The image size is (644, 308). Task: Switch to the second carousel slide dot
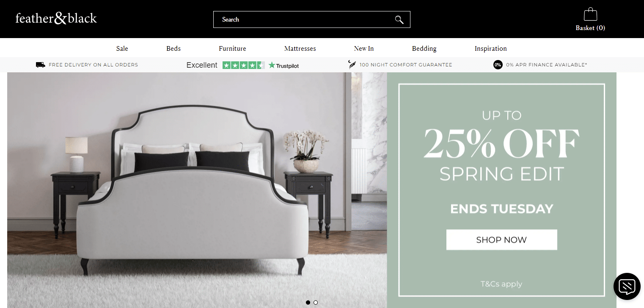(x=316, y=302)
